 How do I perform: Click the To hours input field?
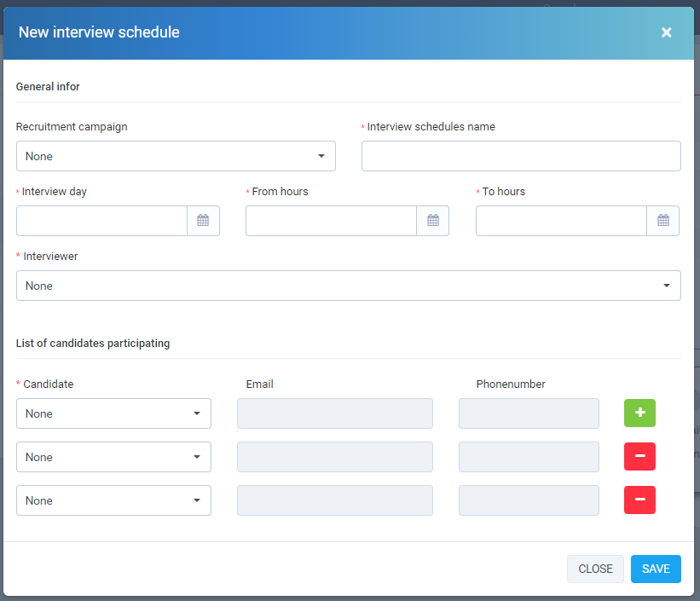(x=561, y=221)
